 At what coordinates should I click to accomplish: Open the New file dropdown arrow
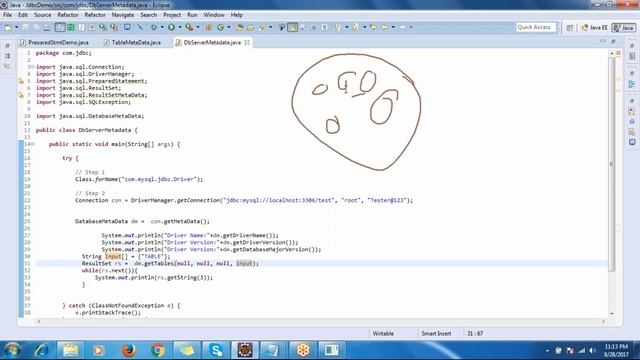pyautogui.click(x=16, y=27)
